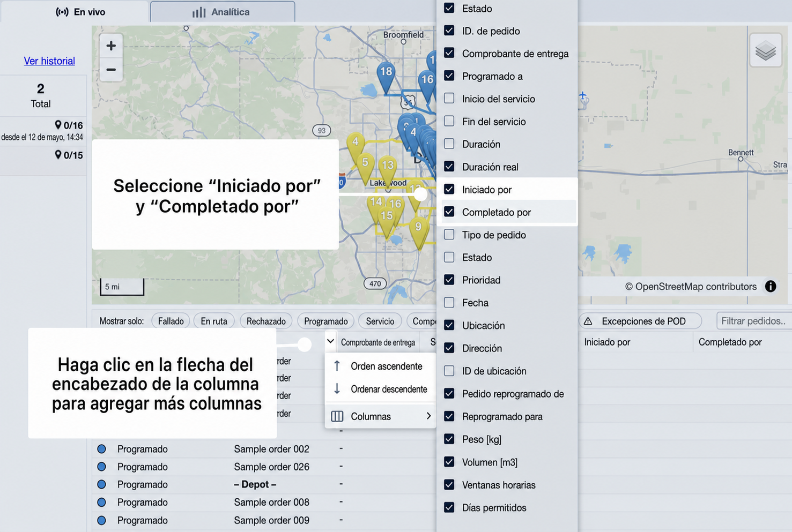
Task: Switch to the En vivo tab
Action: tap(80, 12)
